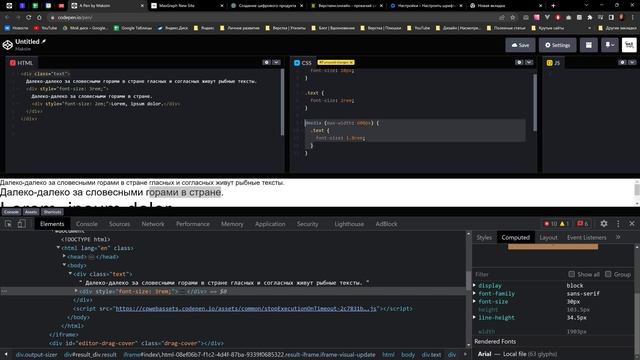Open the DevTools three-dot menu
The image size is (640, 360).
[x=618, y=224]
